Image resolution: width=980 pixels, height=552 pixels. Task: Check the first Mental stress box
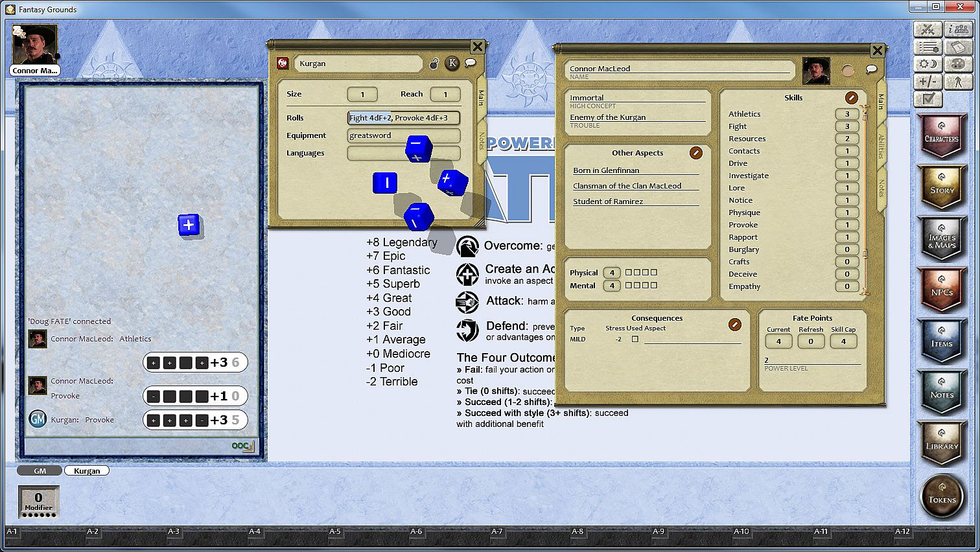629,286
